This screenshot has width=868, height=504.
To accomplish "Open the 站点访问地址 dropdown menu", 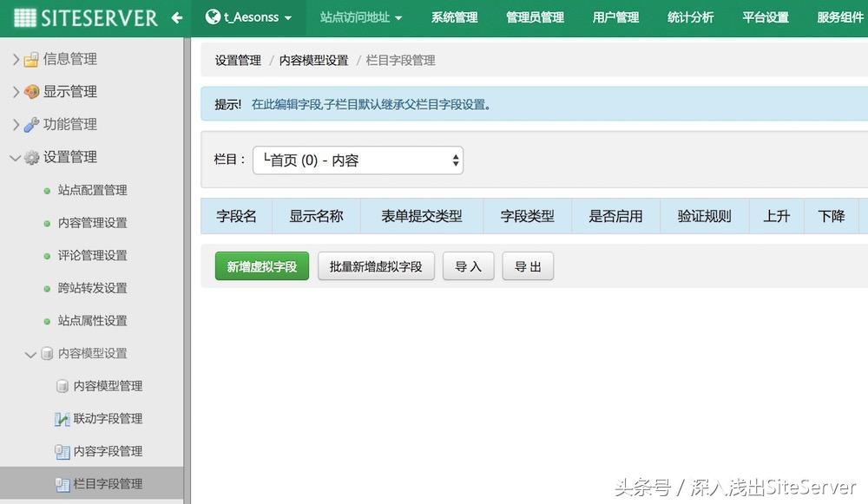I will (360, 17).
